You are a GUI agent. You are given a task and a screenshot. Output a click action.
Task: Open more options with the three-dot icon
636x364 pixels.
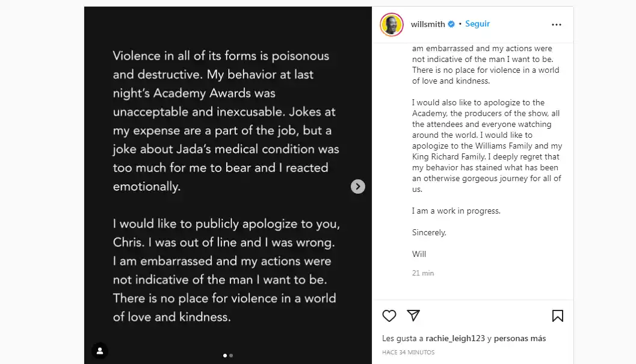556,24
